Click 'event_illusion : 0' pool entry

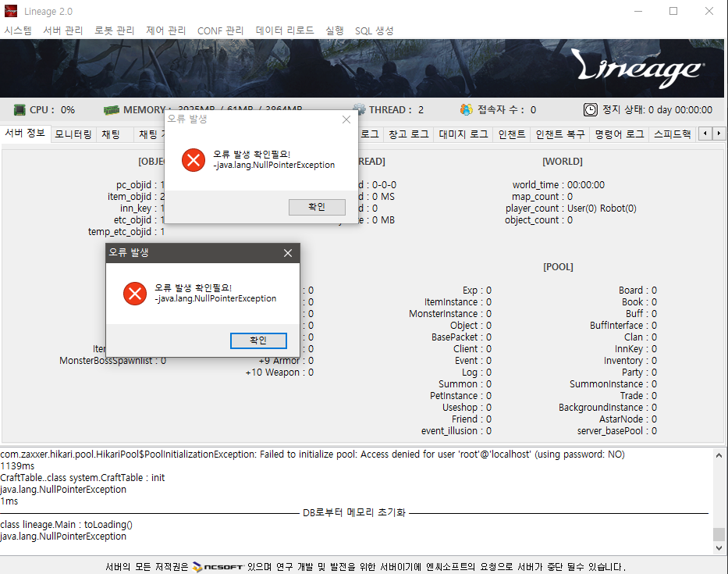456,431
